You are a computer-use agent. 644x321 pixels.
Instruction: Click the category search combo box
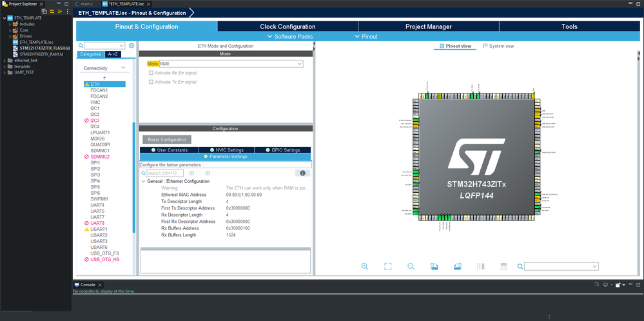(x=104, y=46)
